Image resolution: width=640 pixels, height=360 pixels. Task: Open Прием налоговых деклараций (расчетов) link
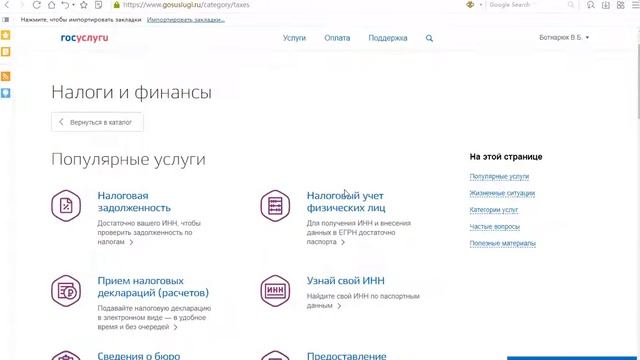[x=153, y=287]
